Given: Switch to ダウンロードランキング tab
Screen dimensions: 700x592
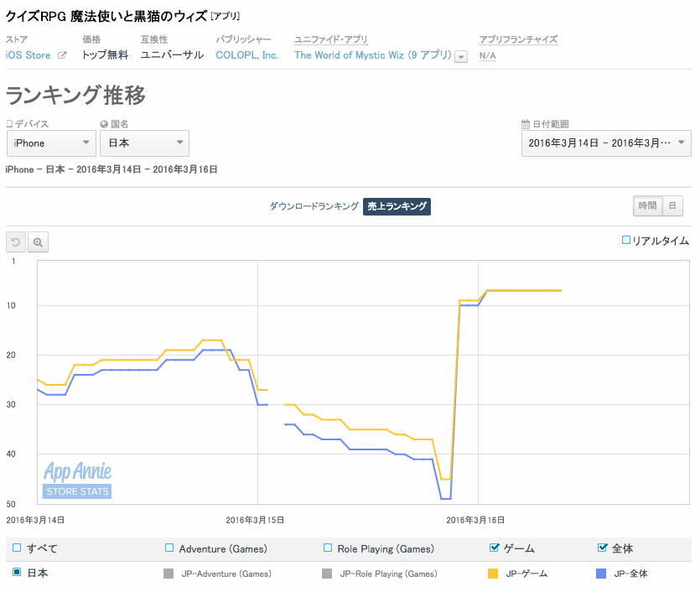Looking at the screenshot, I should pyautogui.click(x=314, y=206).
